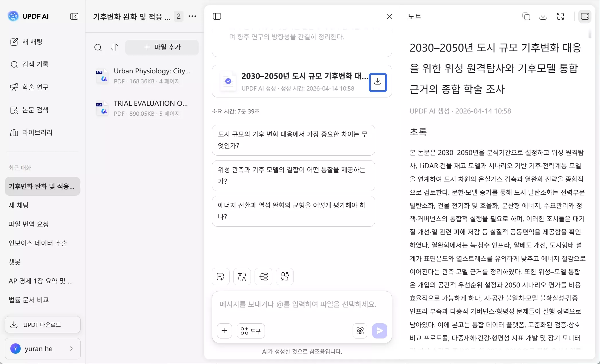Switch to the 기후변화 완화 및 적응 conversation

[42, 186]
